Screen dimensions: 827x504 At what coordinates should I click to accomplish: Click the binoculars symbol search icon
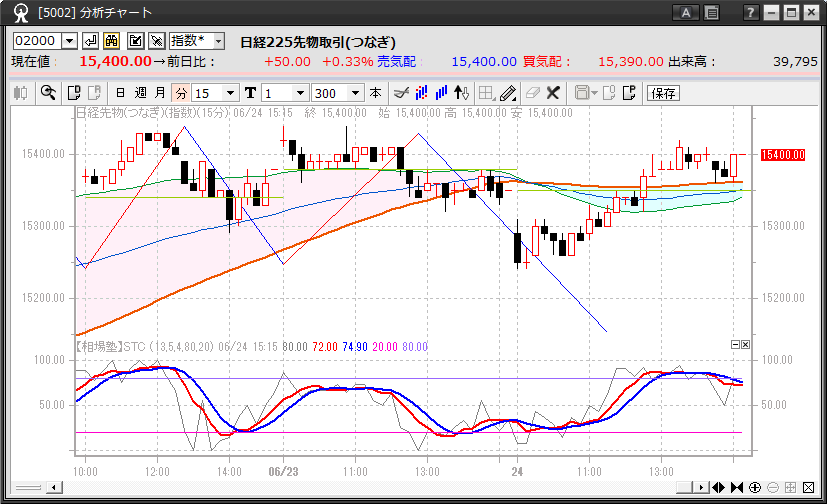pos(112,41)
